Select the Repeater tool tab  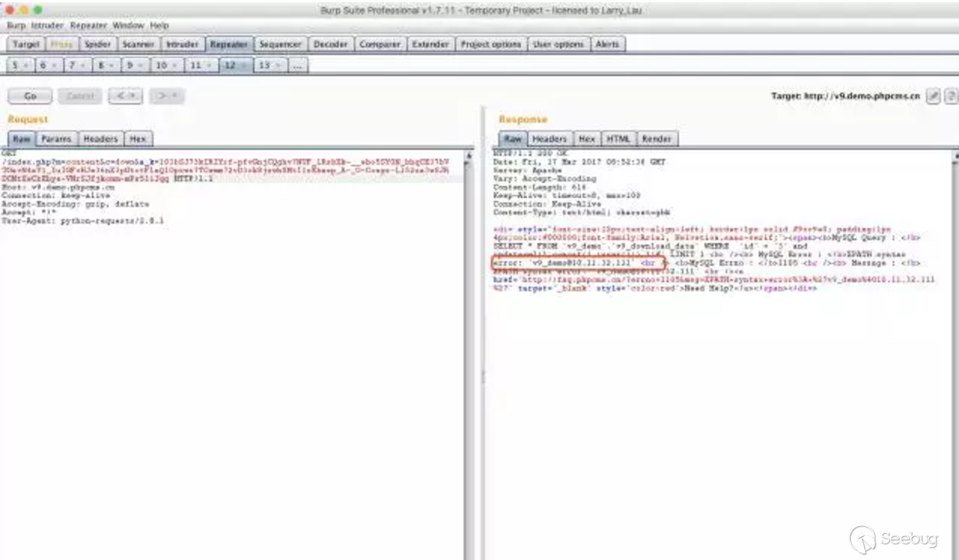point(229,44)
